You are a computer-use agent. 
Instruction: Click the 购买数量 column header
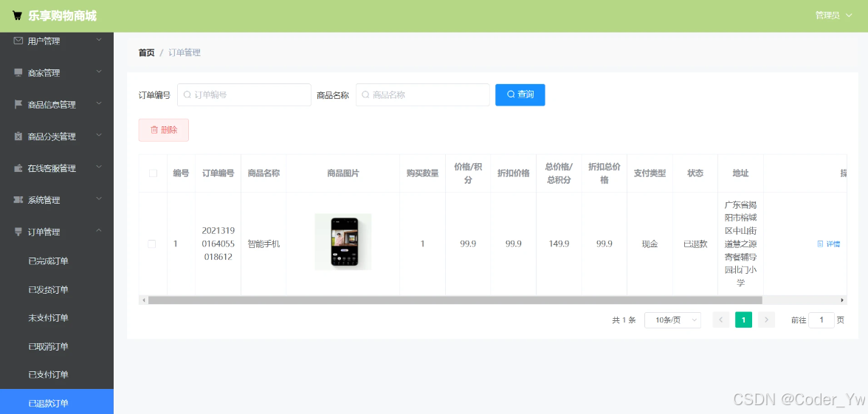(422, 173)
